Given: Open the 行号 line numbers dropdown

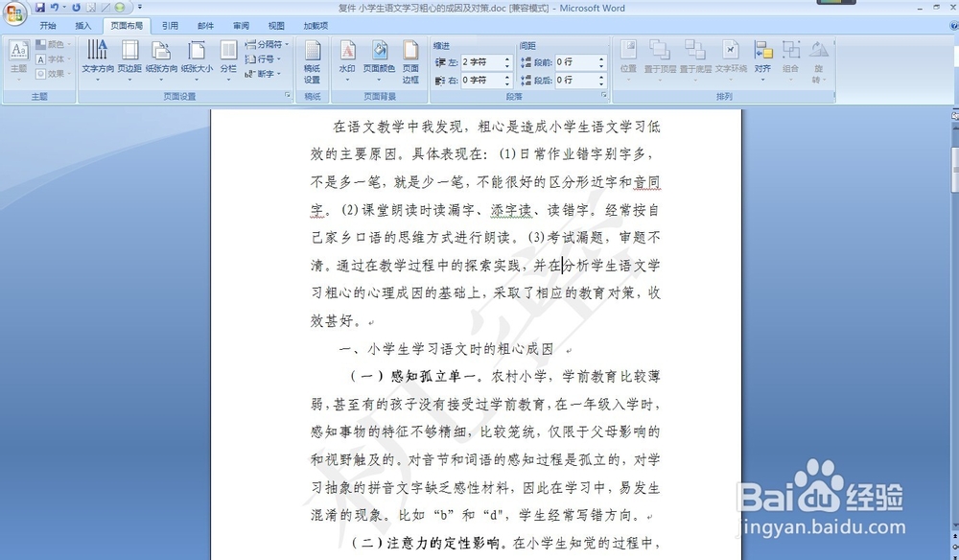Looking at the screenshot, I should coord(263,59).
